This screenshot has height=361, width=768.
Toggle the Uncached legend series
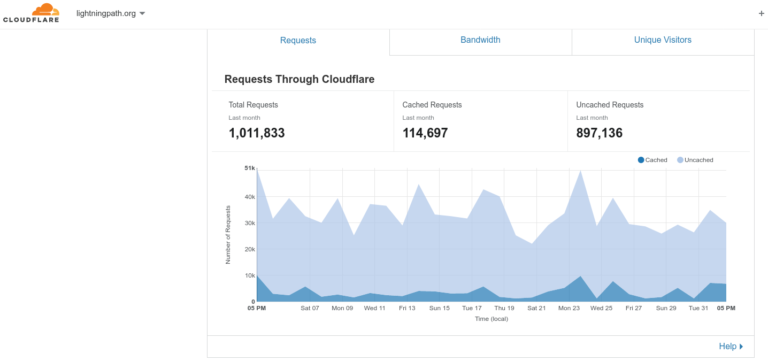point(695,160)
